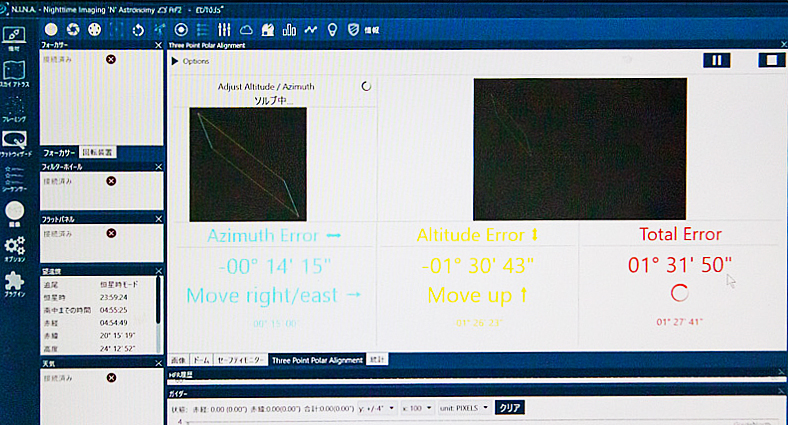Click the Move right/east instruction text
788x425 pixels.
(x=274, y=295)
